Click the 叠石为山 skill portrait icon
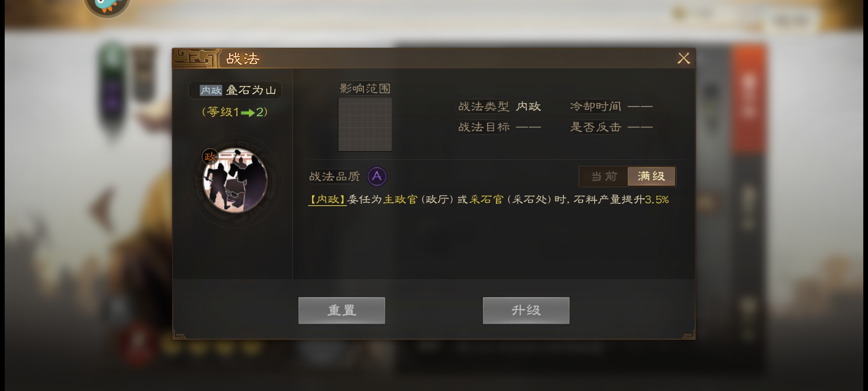Screen dimensions: 868x391 coord(235,180)
